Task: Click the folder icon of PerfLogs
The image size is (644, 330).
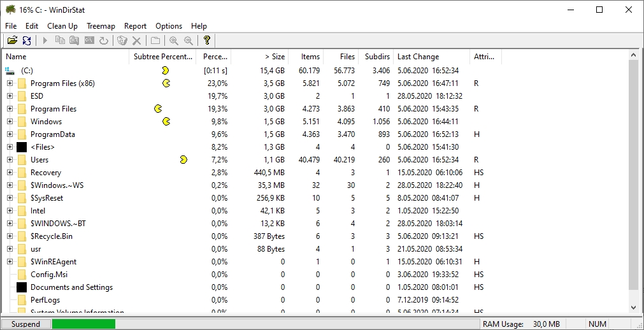Action: pos(22,300)
